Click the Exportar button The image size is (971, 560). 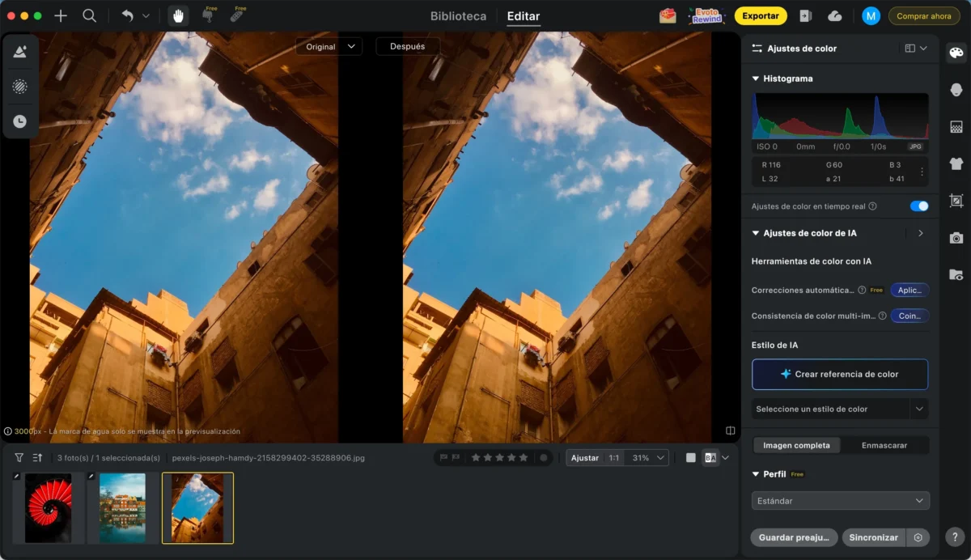pos(760,16)
